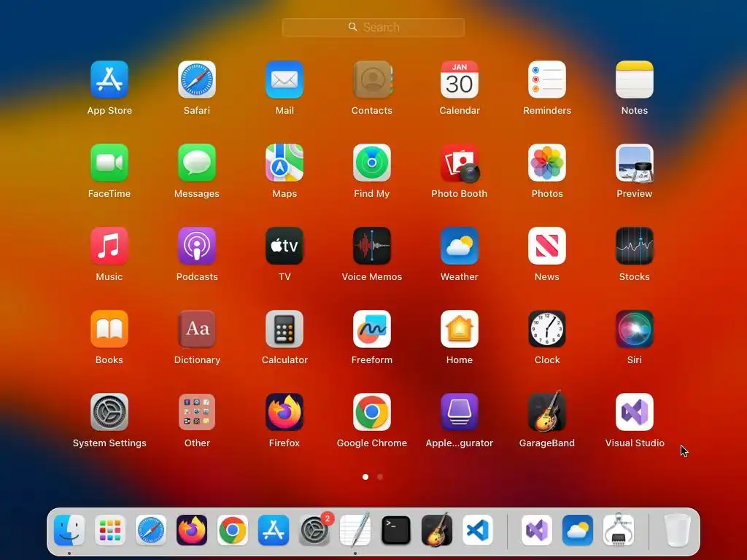Open the Weather app in Launchpad grid

[460, 246]
